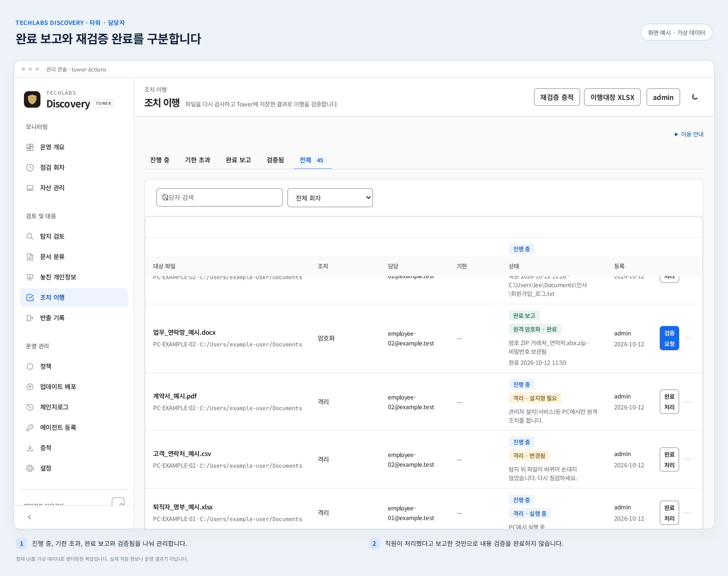Open more options for 업무_연락망_예시.docx row
Screen dimensions: 728x576
coord(688,338)
